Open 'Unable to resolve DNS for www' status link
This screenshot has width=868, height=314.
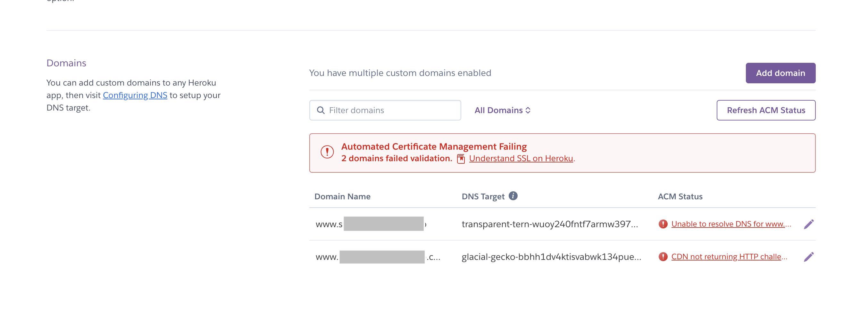click(730, 224)
